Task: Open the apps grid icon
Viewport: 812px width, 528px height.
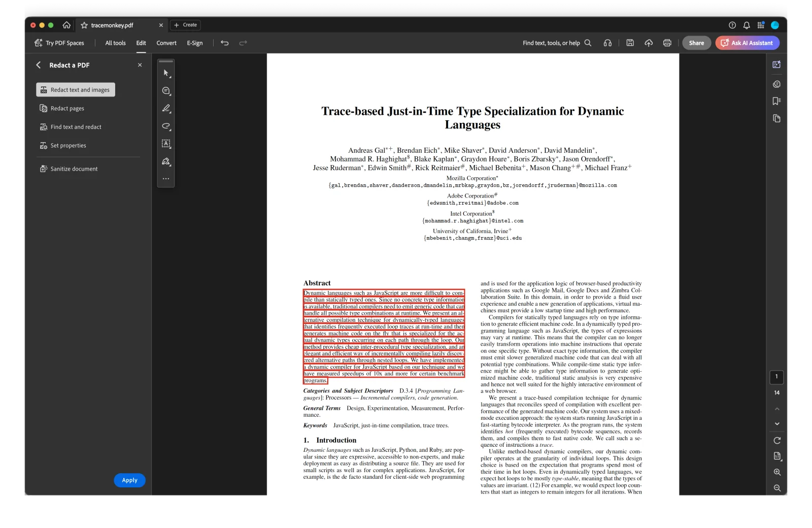Action: pyautogui.click(x=761, y=25)
